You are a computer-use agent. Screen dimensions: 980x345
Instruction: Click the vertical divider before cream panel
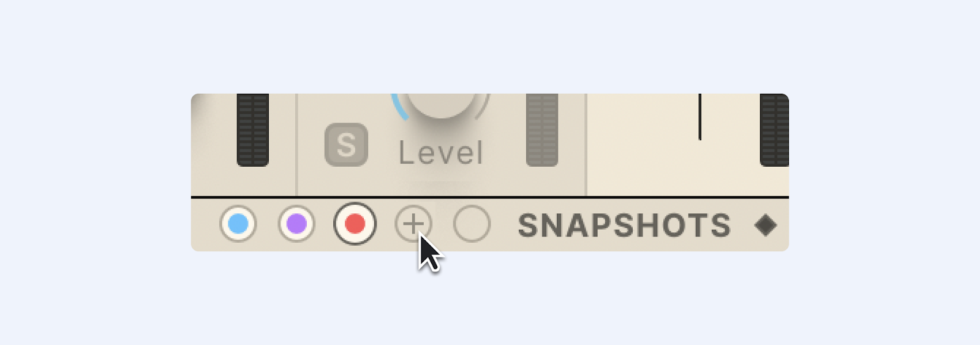click(586, 145)
